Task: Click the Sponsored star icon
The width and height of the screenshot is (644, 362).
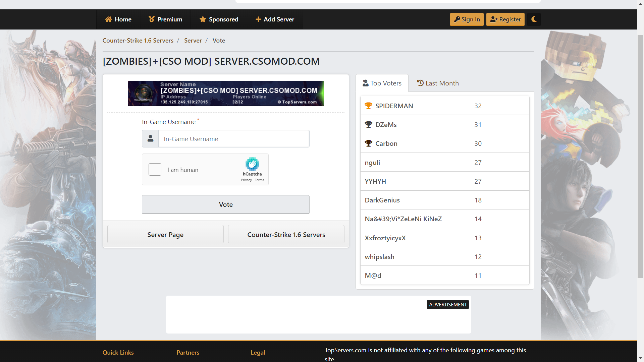Action: (x=203, y=19)
